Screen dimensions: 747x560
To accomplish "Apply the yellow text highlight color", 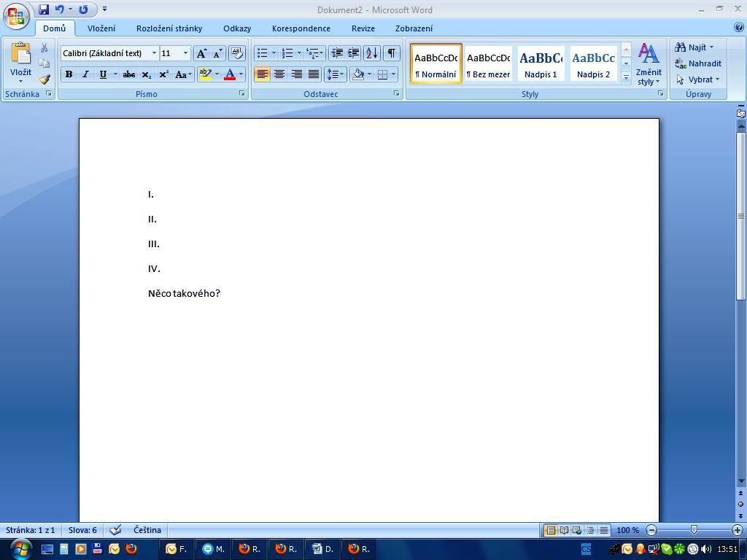I will pos(205,74).
